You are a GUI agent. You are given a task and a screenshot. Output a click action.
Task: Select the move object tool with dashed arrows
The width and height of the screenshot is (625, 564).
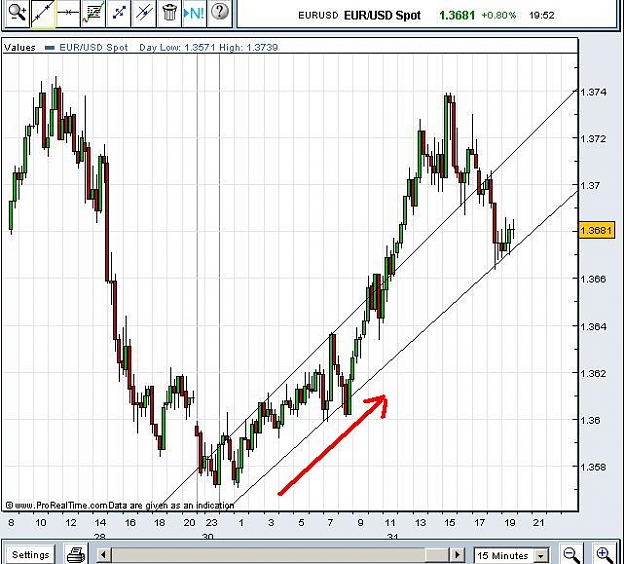[x=118, y=13]
